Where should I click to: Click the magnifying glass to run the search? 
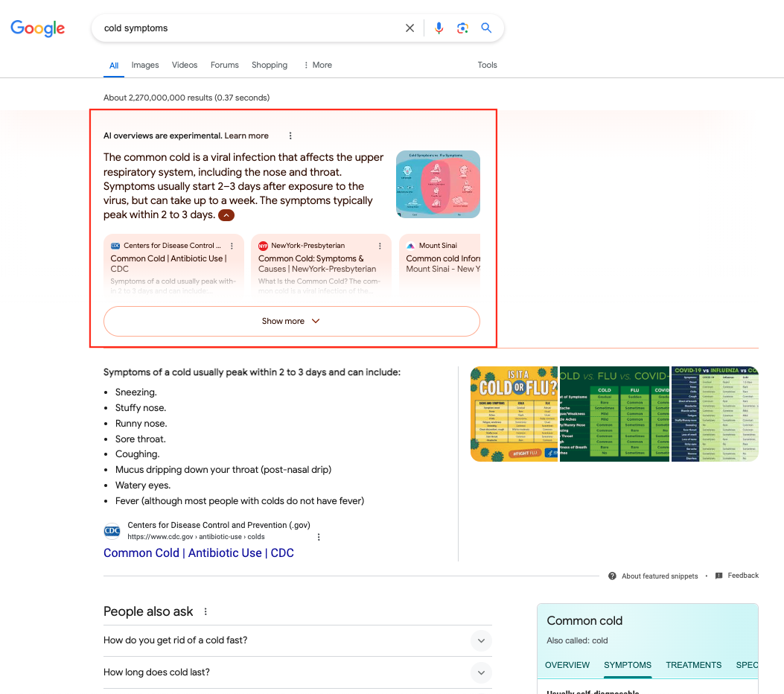click(486, 28)
